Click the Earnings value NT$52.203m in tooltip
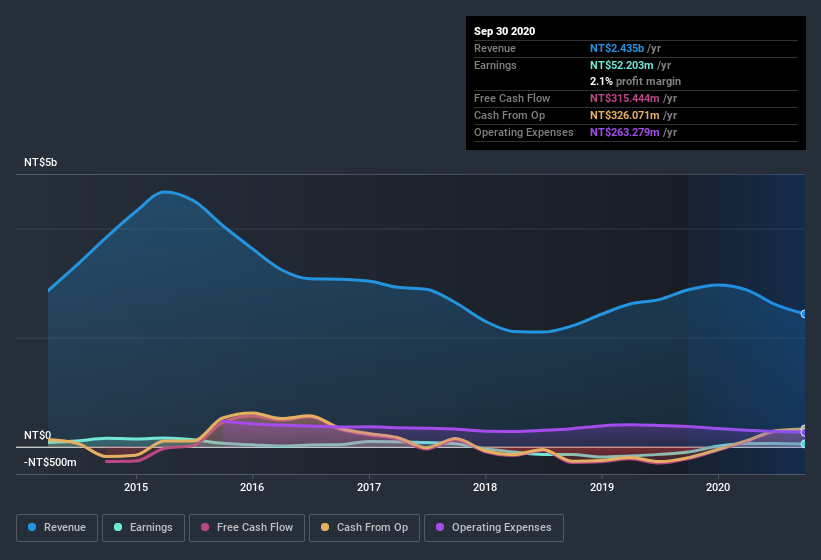 click(622, 65)
